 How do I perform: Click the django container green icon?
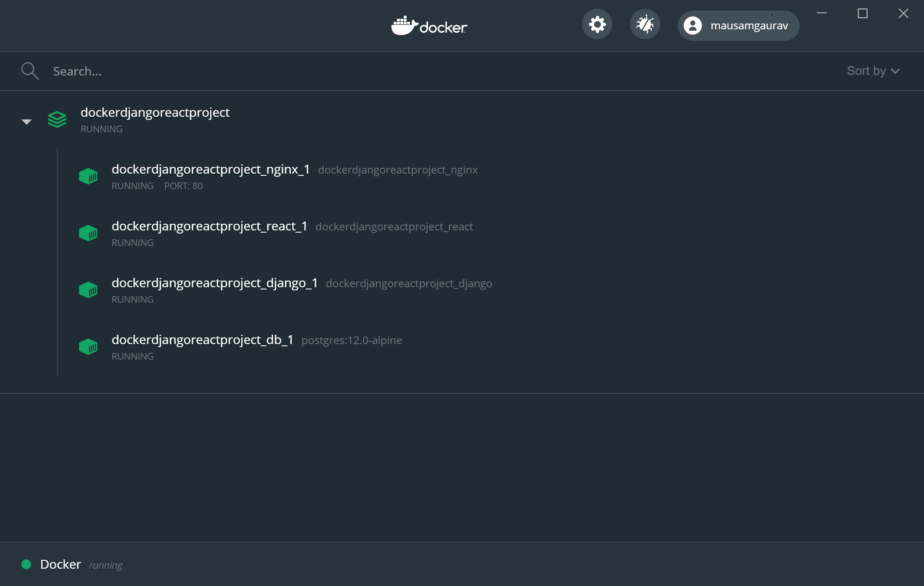(88, 290)
